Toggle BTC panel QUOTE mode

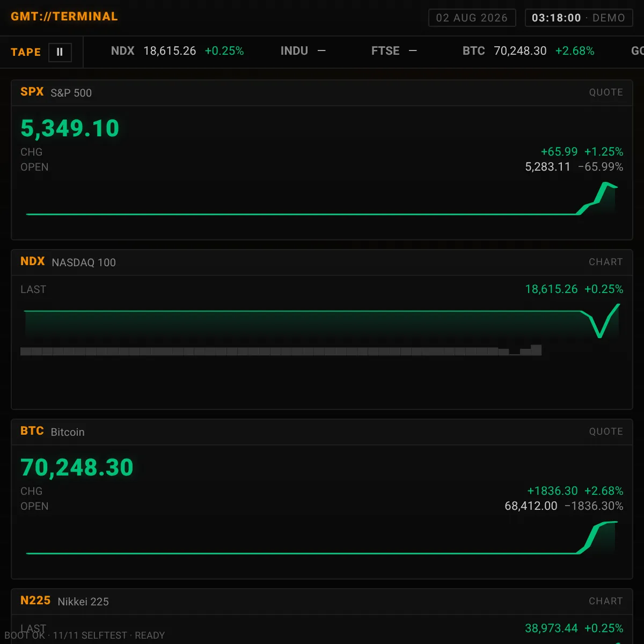(x=606, y=431)
